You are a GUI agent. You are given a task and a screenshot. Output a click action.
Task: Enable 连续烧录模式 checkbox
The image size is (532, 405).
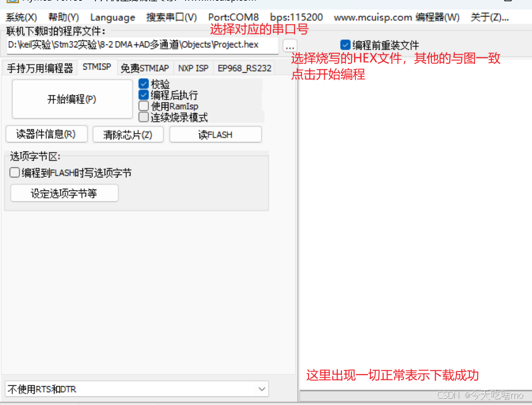144,117
